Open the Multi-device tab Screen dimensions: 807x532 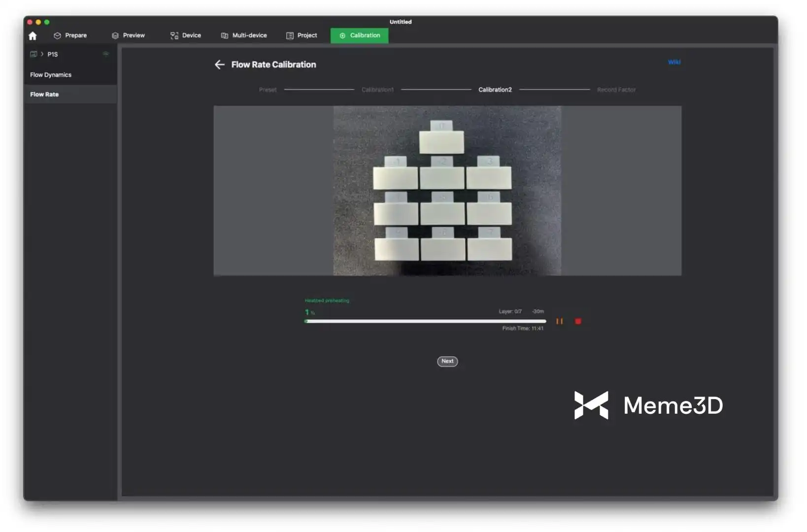[244, 35]
